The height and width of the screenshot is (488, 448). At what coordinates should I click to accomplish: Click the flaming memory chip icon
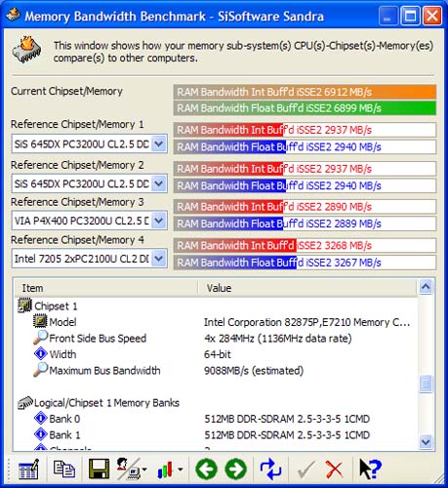pyautogui.click(x=27, y=49)
